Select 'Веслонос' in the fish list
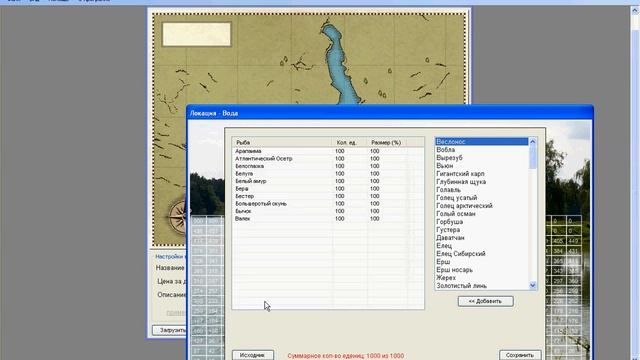Screen dimensions: 640x360 click(482, 142)
